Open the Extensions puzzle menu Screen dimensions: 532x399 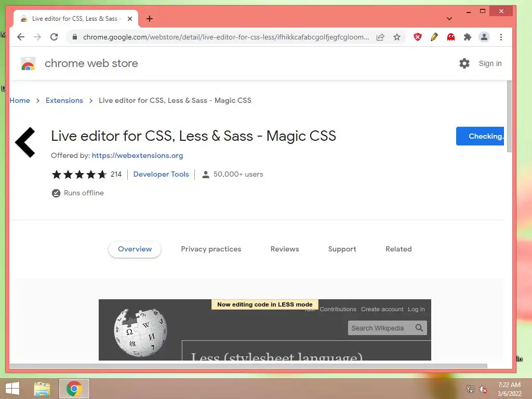[468, 37]
